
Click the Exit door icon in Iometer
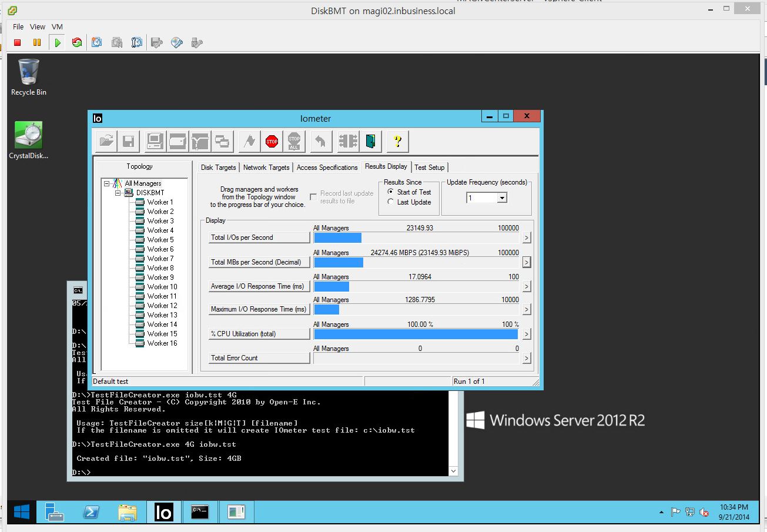coord(370,141)
